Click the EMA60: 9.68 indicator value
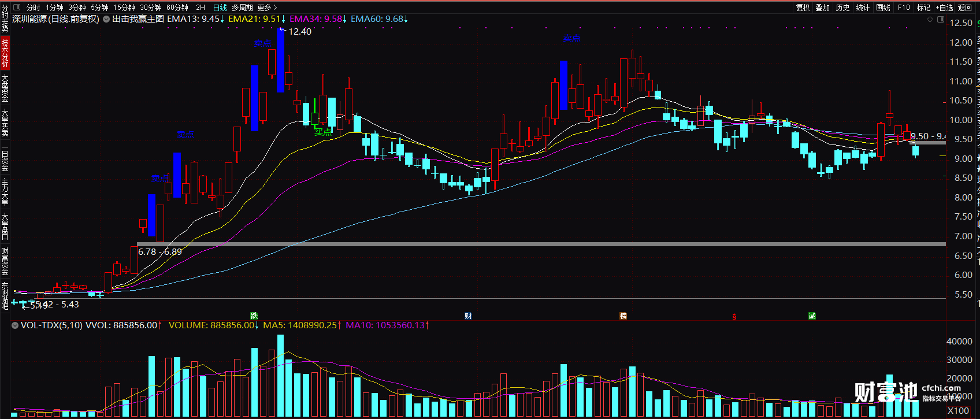 pyautogui.click(x=379, y=19)
